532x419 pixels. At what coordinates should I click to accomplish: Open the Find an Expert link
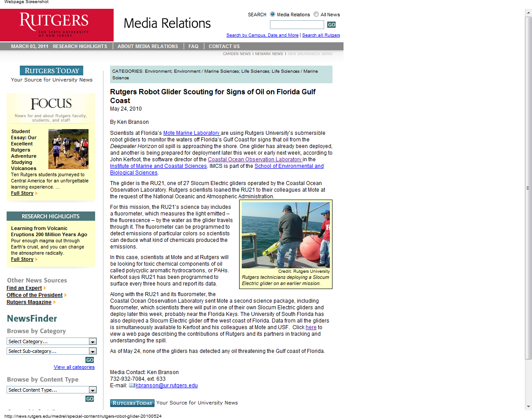point(24,288)
